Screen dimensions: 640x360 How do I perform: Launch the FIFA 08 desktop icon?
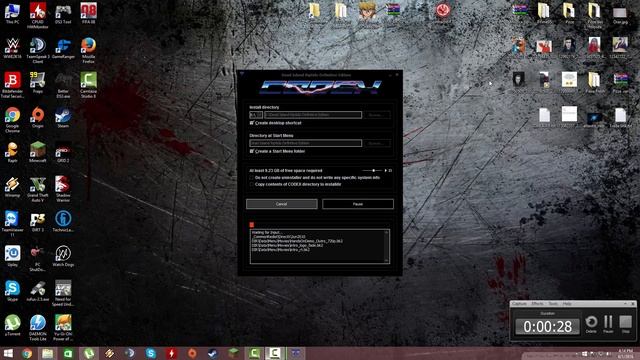[x=88, y=13]
